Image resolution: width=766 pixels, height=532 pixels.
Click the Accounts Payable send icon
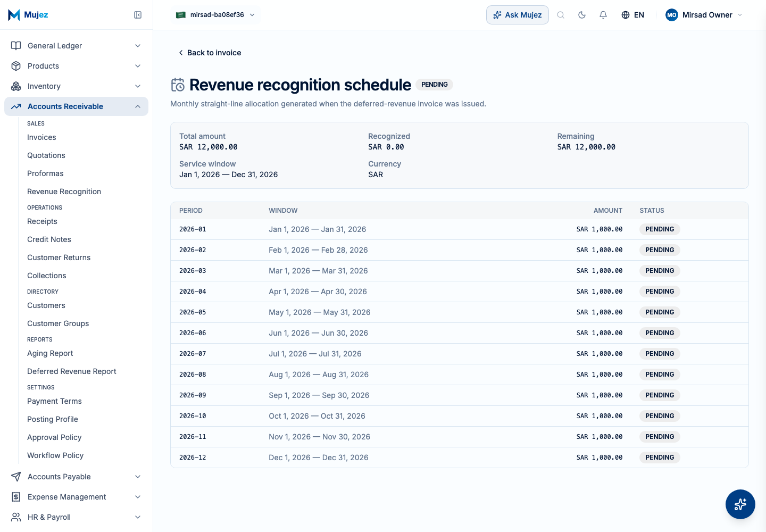coord(16,477)
